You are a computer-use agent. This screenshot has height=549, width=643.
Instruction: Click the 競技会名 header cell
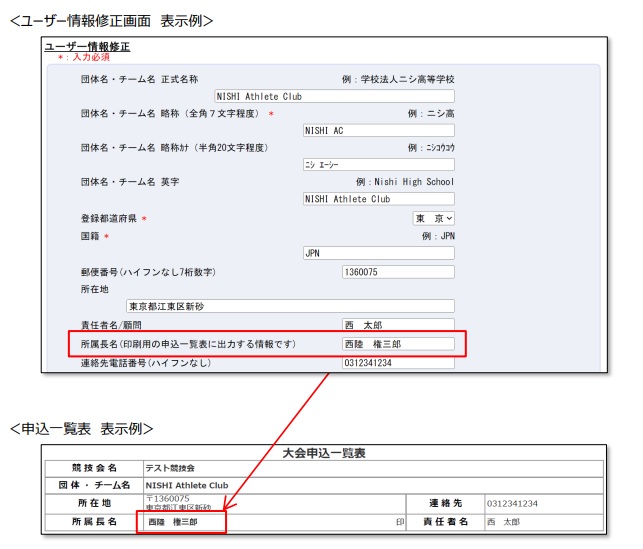pos(94,468)
